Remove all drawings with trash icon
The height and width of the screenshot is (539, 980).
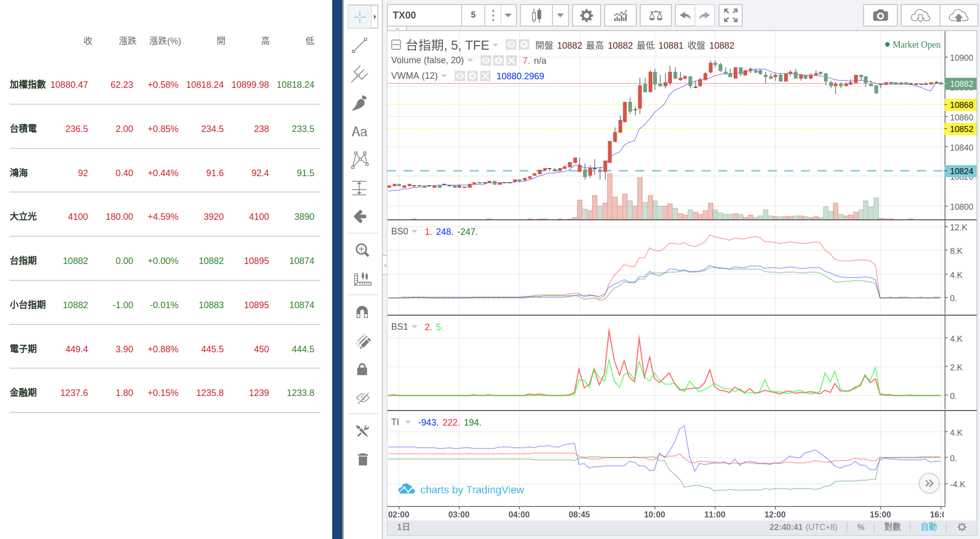click(362, 459)
